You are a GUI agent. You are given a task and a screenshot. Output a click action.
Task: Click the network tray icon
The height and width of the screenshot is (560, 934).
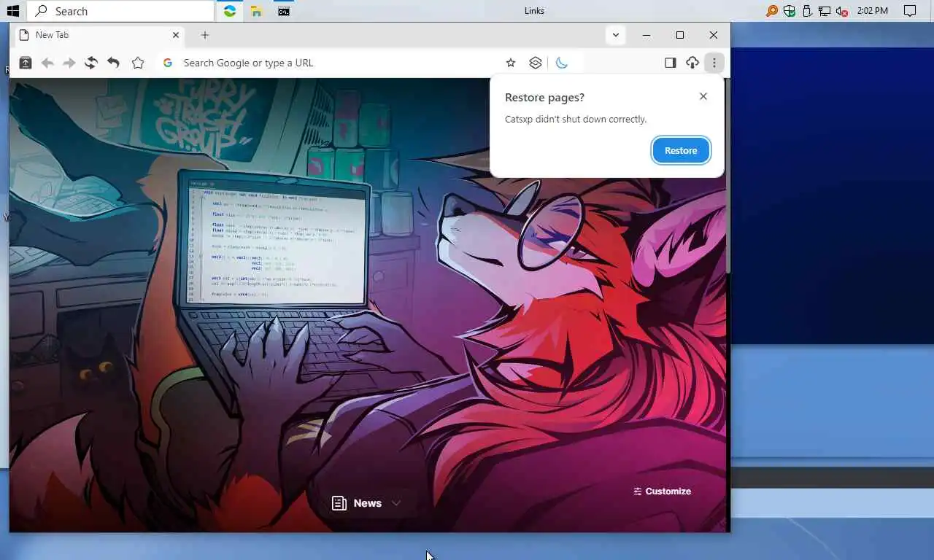(x=825, y=11)
